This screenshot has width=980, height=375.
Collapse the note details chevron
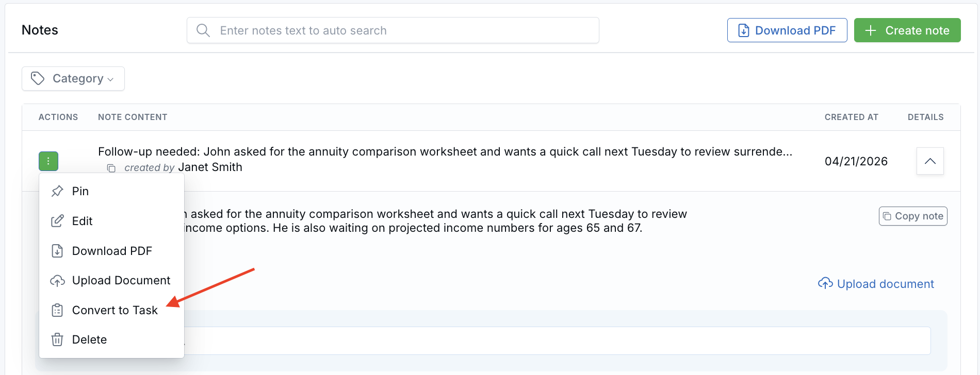point(930,161)
